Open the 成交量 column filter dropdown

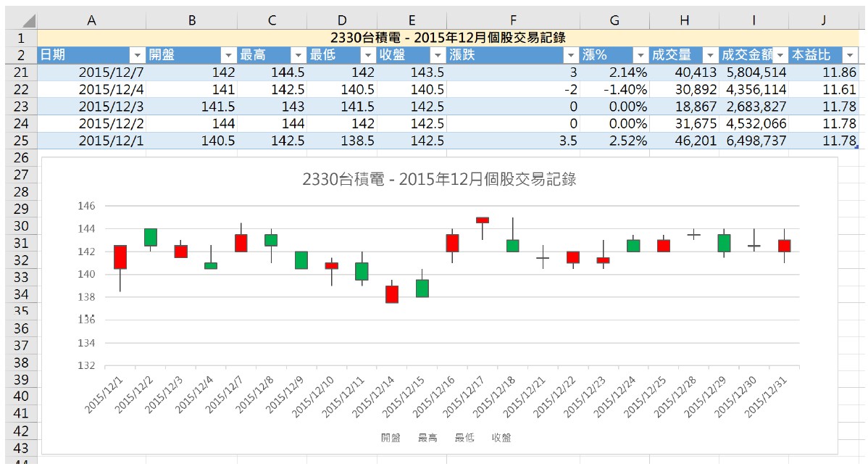[x=710, y=55]
